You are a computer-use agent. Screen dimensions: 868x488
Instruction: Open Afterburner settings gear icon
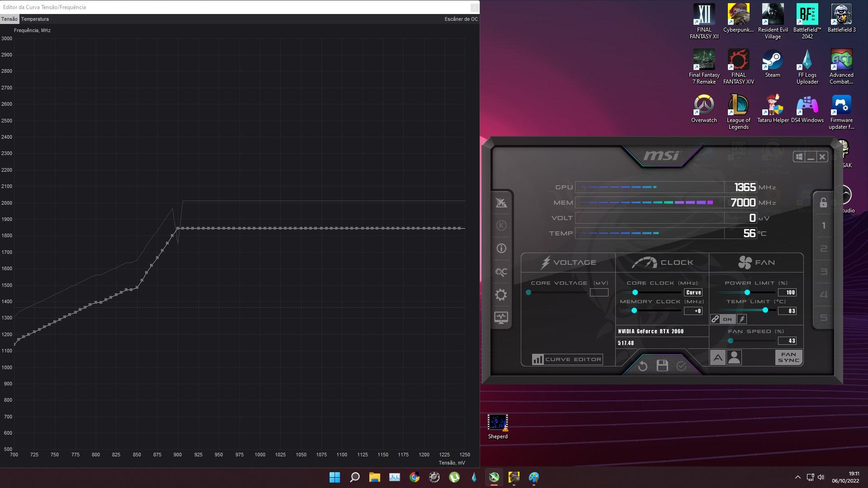coord(501,295)
